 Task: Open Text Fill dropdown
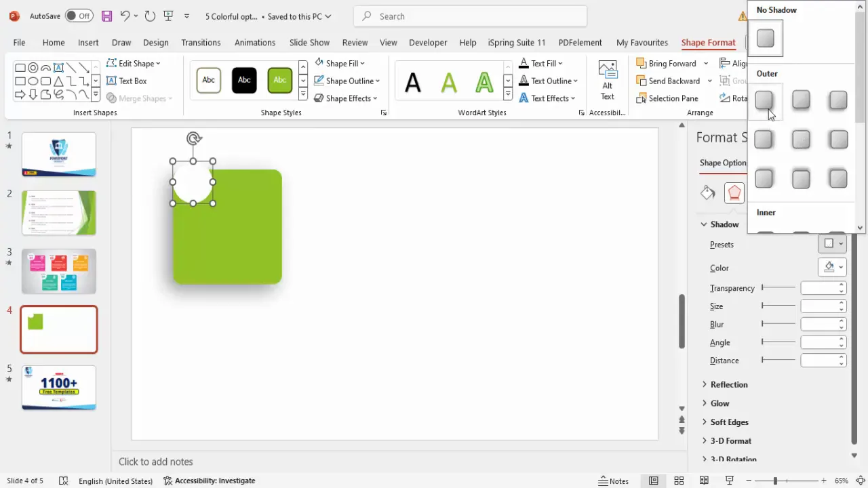pos(540,63)
